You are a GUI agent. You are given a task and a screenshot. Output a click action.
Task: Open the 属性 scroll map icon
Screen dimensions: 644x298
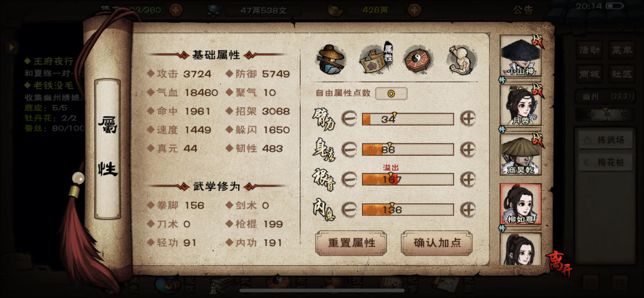376,59
